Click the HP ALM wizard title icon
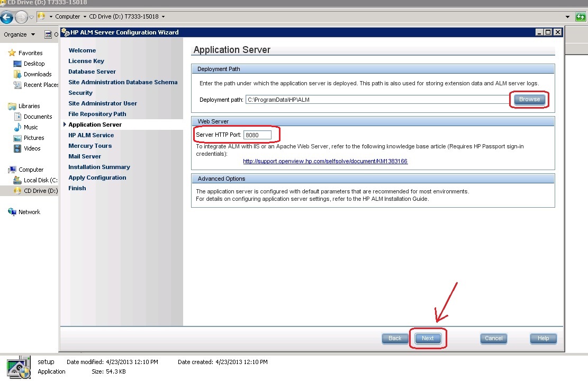 [x=65, y=32]
